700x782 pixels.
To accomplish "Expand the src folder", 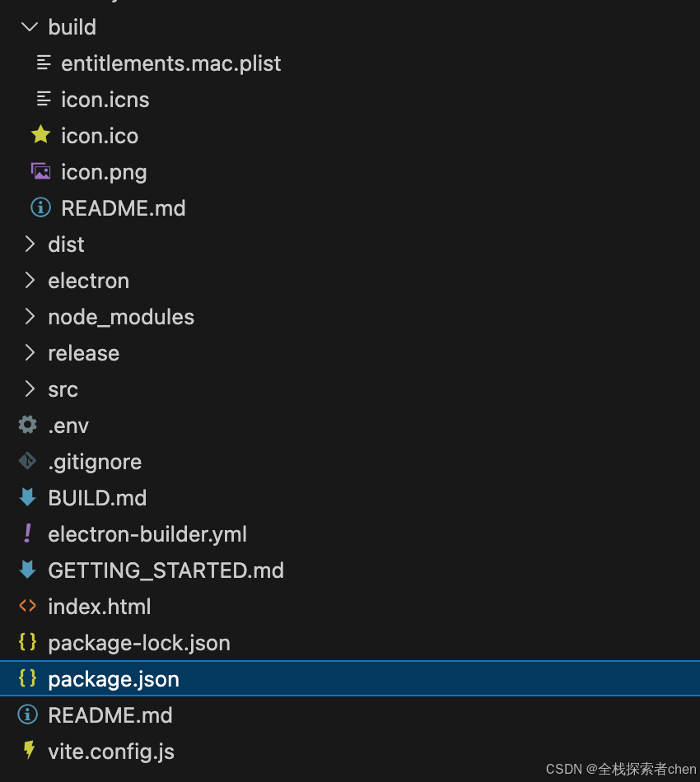I will pyautogui.click(x=63, y=389).
